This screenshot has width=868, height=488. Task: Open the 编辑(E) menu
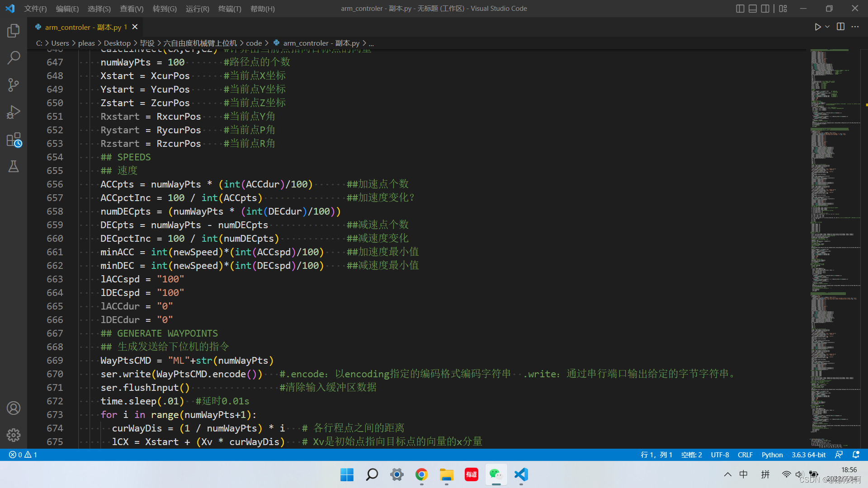tap(67, 9)
